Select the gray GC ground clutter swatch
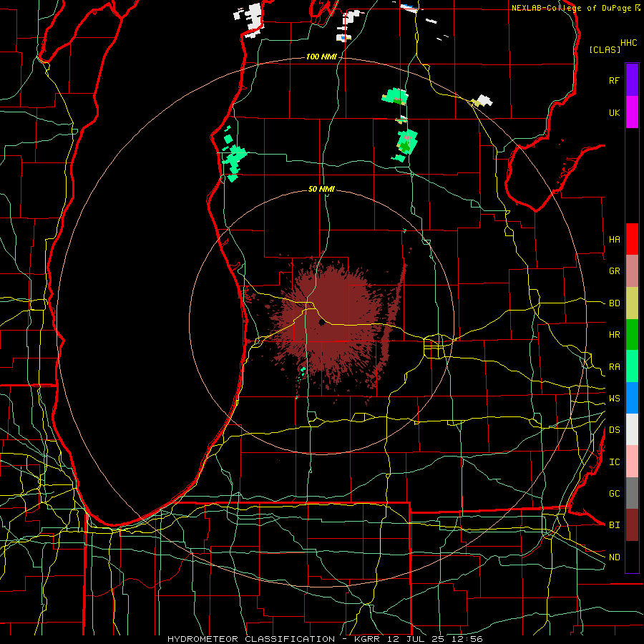644x644 pixels. [x=632, y=493]
